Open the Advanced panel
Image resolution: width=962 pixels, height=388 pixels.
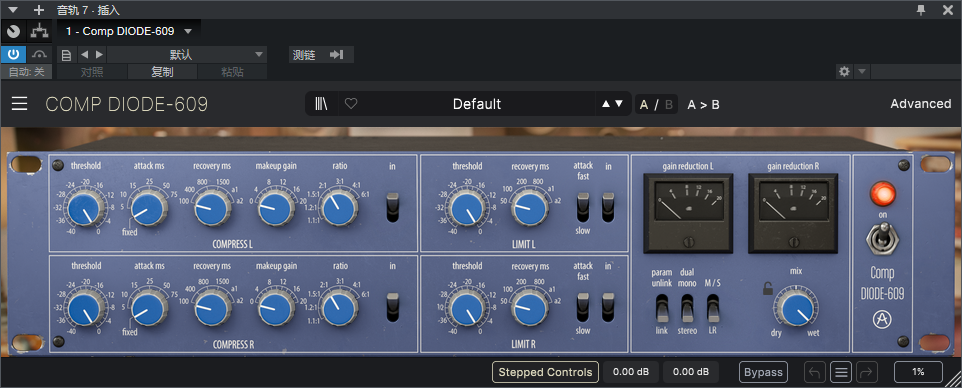(920, 104)
